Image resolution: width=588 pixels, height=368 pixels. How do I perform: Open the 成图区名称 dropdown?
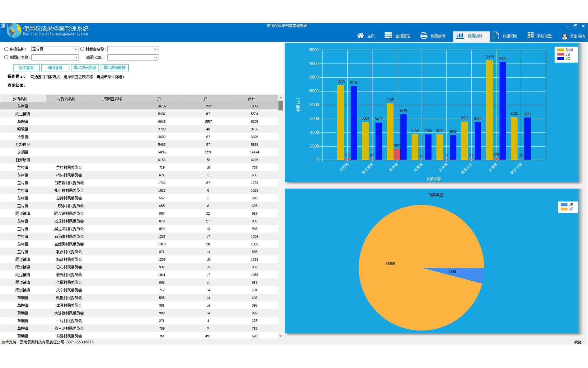pos(54,57)
